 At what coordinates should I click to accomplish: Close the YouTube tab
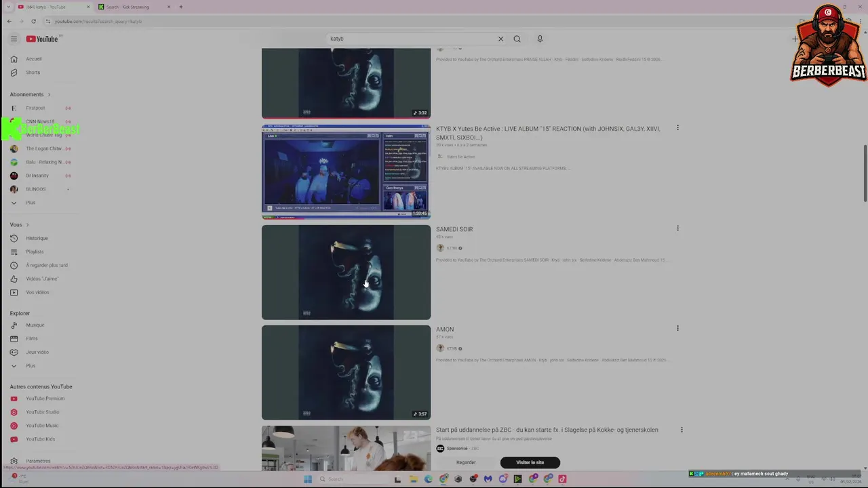point(88,7)
